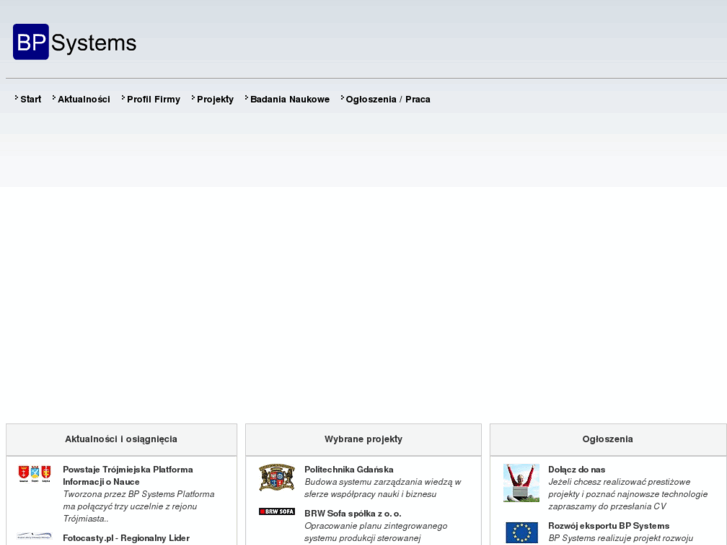Click the BP Systems logo
The height and width of the screenshot is (545, 727).
pyautogui.click(x=75, y=42)
